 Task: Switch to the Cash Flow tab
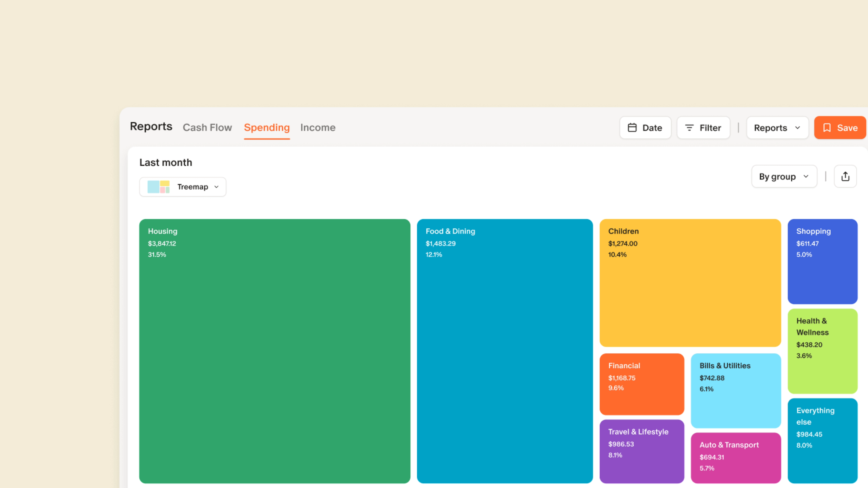tap(207, 128)
